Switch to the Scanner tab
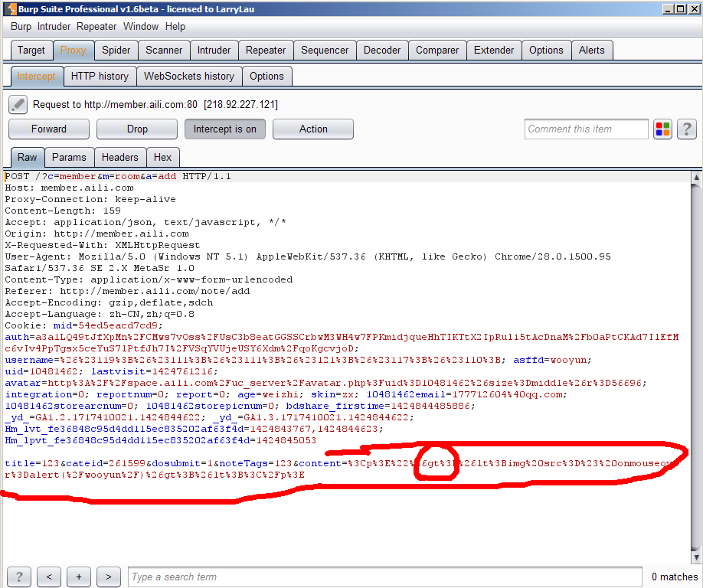Screen dimensions: 703x588 164,51
